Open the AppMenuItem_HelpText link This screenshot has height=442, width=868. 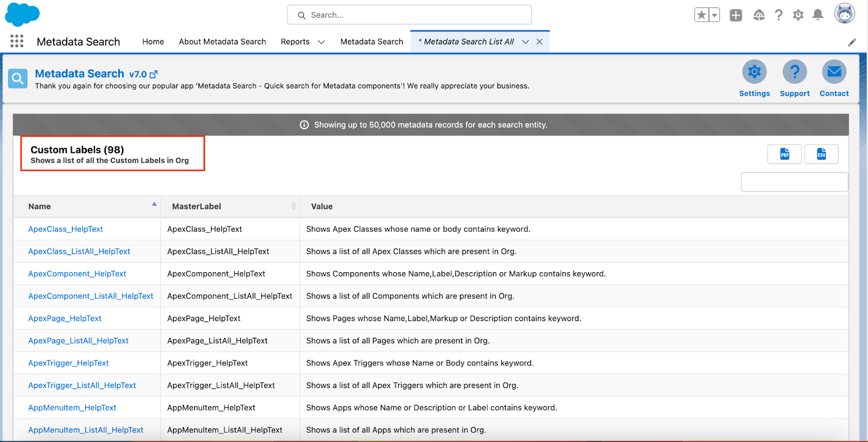(x=72, y=407)
